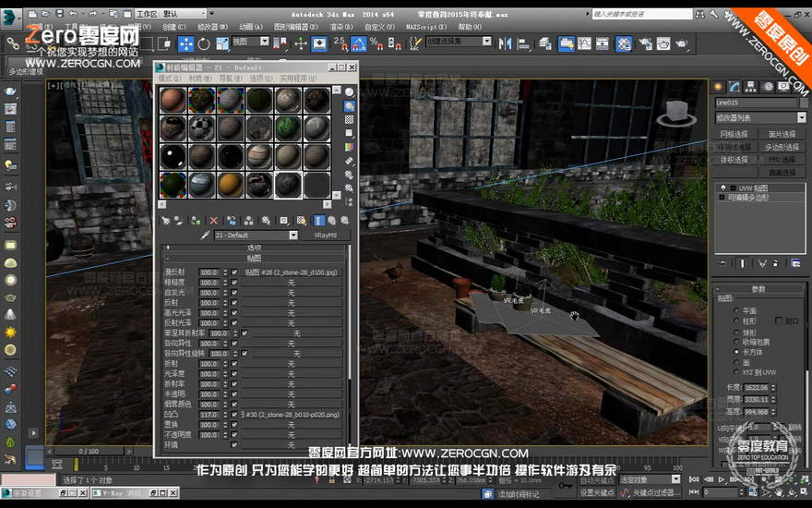Click the VRayMtl material type button
Viewport: 812px width, 508px height.
[x=325, y=236]
